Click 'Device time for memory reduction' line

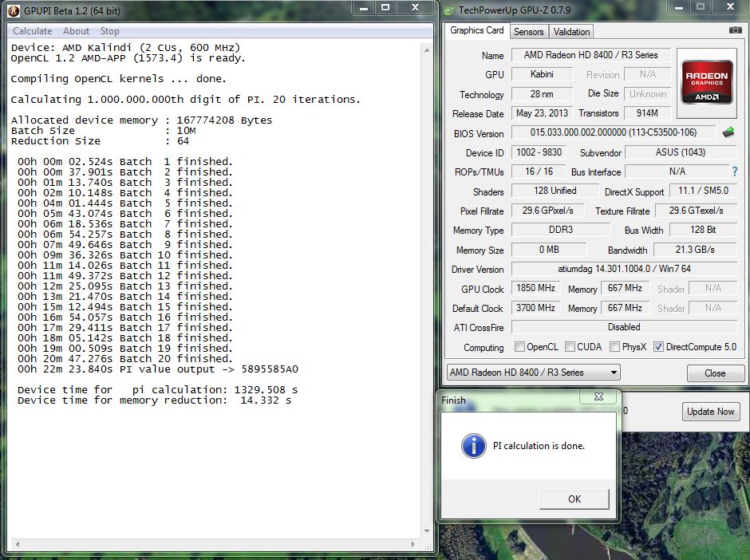[155, 400]
